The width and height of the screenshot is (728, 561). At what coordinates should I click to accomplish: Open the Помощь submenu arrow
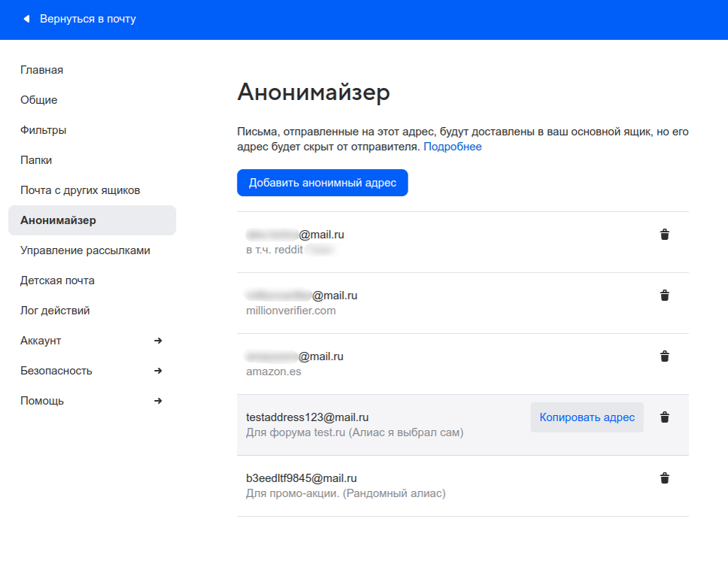point(158,400)
